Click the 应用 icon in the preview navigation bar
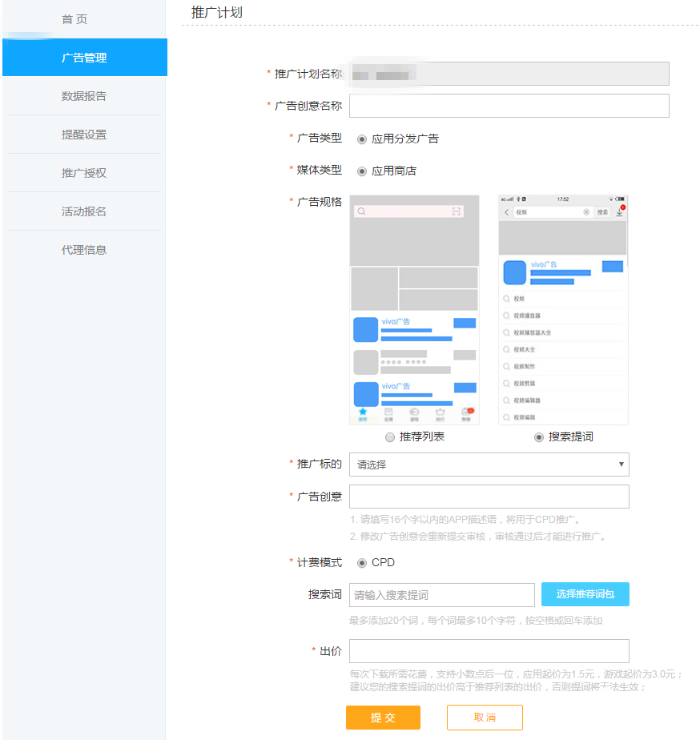Image resolution: width=700 pixels, height=740 pixels. (x=388, y=412)
